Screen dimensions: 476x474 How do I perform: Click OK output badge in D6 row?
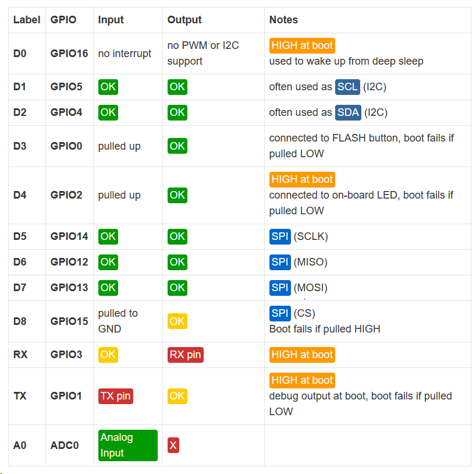[x=177, y=262]
